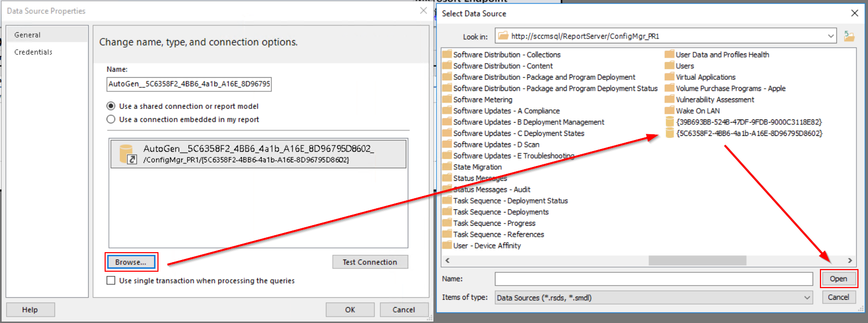Click the up-one-level folder icon
This screenshot has width=868, height=323.
point(849,36)
